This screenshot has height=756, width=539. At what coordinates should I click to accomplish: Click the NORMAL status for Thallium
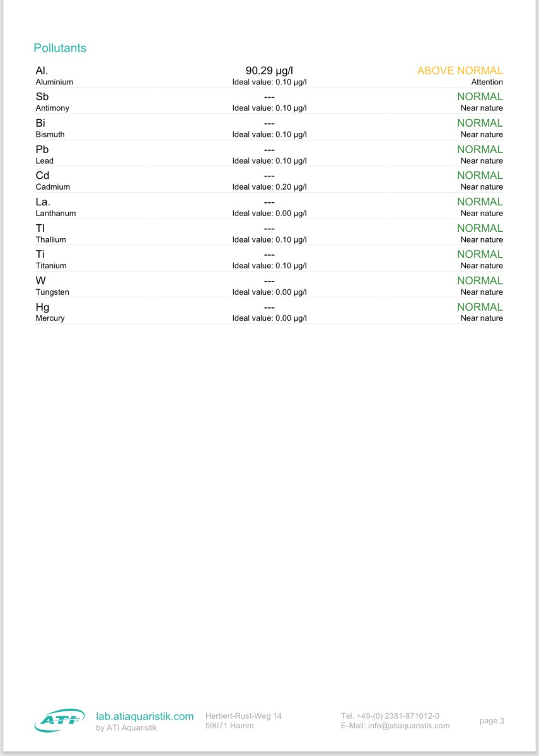[x=480, y=228]
